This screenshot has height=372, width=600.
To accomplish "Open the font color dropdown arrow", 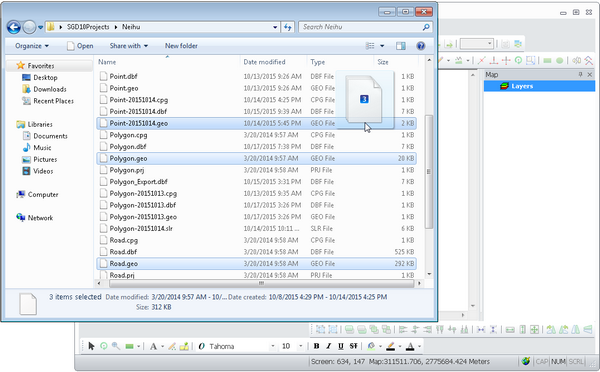I will click(x=419, y=346).
